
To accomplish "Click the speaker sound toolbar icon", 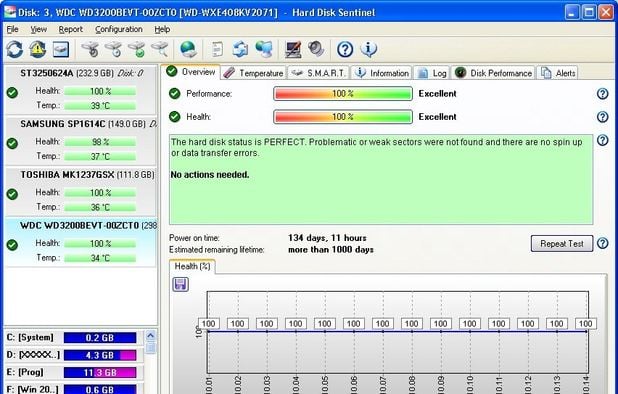I will [316, 49].
